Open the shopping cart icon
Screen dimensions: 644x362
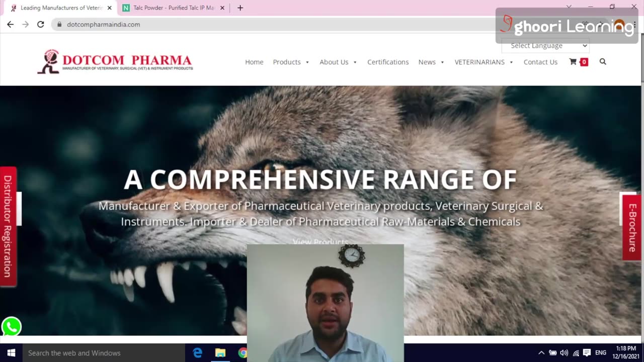click(x=573, y=62)
